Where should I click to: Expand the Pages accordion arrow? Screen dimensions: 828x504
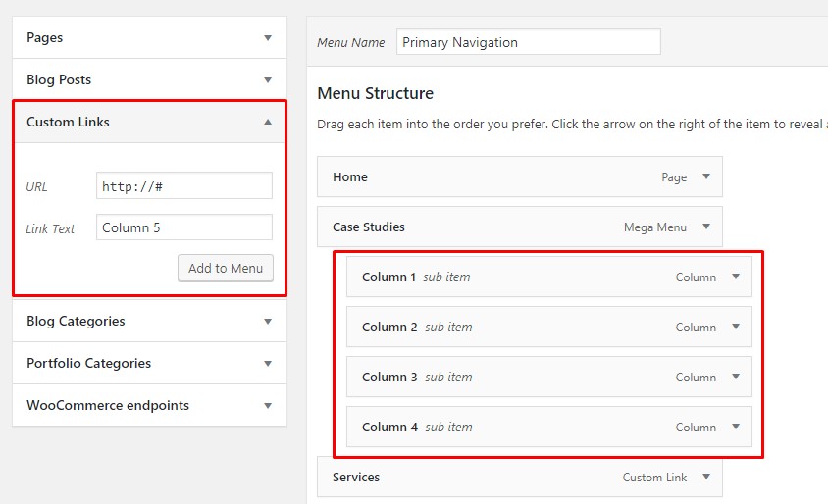[x=268, y=38]
